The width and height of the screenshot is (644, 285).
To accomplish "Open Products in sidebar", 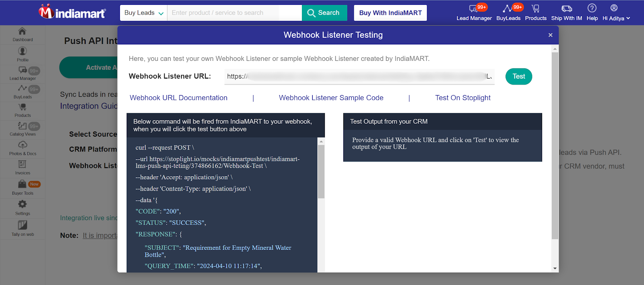I will [x=23, y=110].
